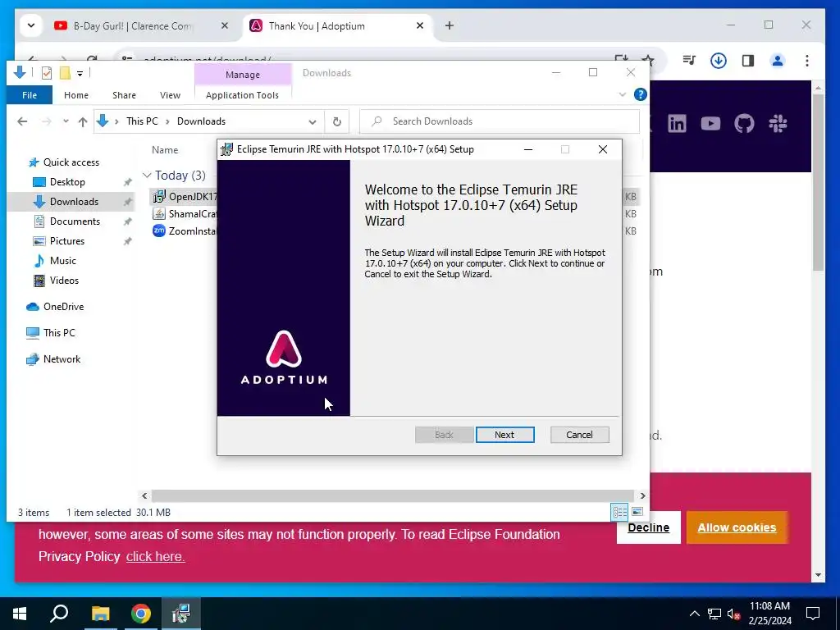840x630 pixels.
Task: Open File Explorer help icon
Action: point(640,95)
